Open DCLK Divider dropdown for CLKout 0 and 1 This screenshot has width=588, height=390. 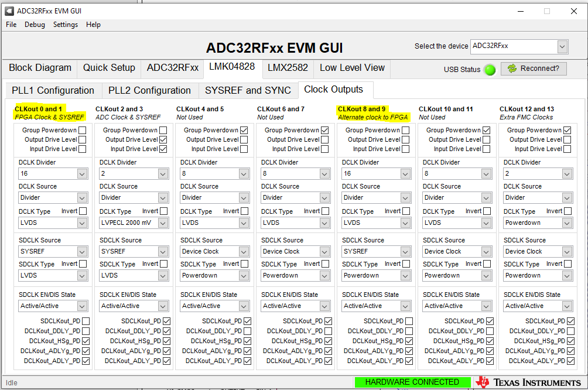(x=53, y=173)
